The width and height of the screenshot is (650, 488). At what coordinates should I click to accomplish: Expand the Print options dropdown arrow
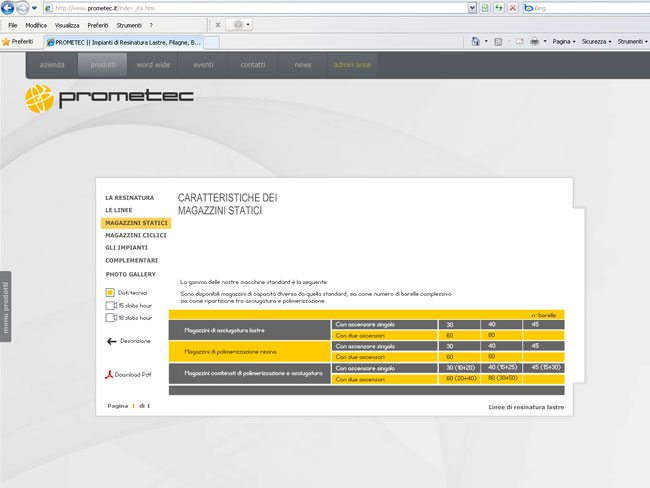[x=545, y=41]
